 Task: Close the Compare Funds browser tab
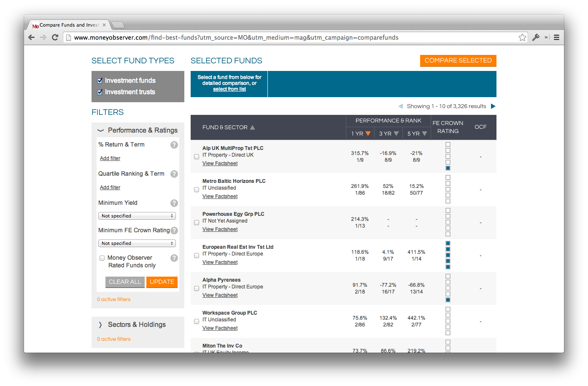[x=104, y=25]
